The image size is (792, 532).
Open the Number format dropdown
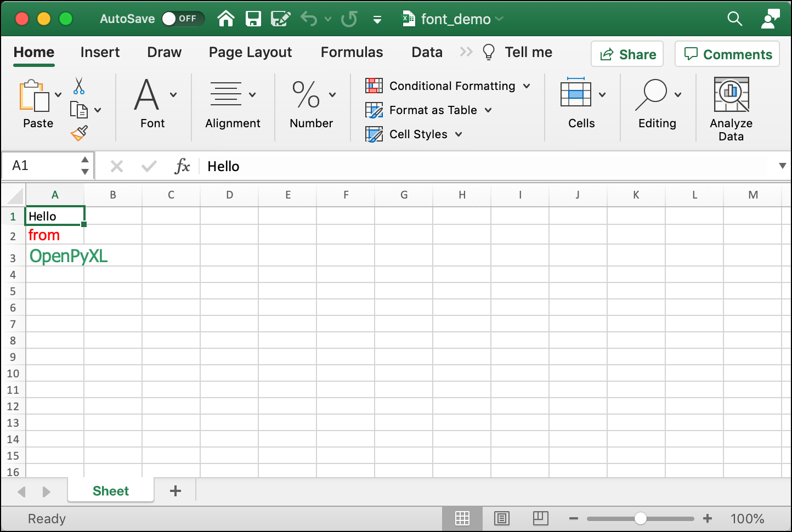(x=331, y=94)
